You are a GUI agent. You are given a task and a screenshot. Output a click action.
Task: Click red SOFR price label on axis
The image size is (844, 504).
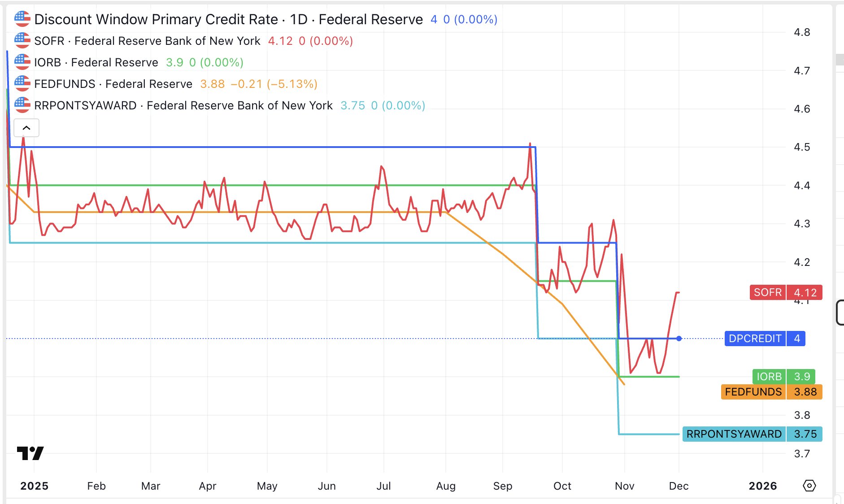pyautogui.click(x=786, y=292)
